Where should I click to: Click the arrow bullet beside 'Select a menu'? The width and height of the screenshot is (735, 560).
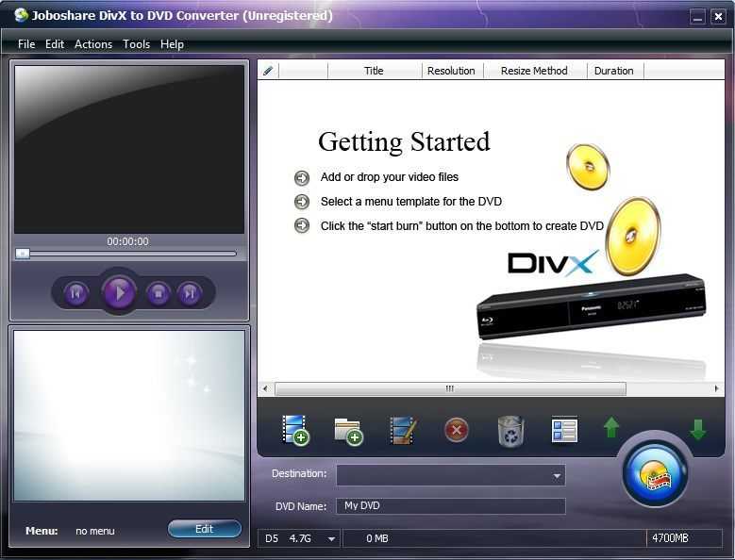[x=302, y=202]
